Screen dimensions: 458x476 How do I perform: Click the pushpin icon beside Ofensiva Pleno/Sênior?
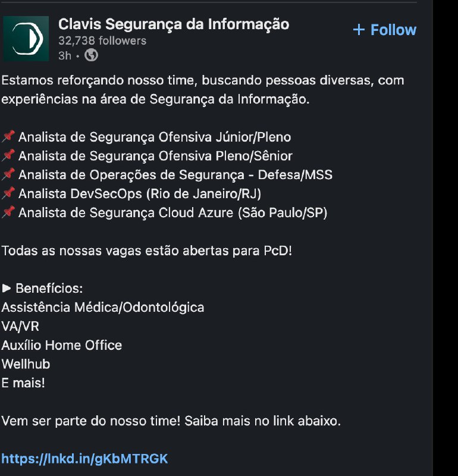click(x=8, y=156)
